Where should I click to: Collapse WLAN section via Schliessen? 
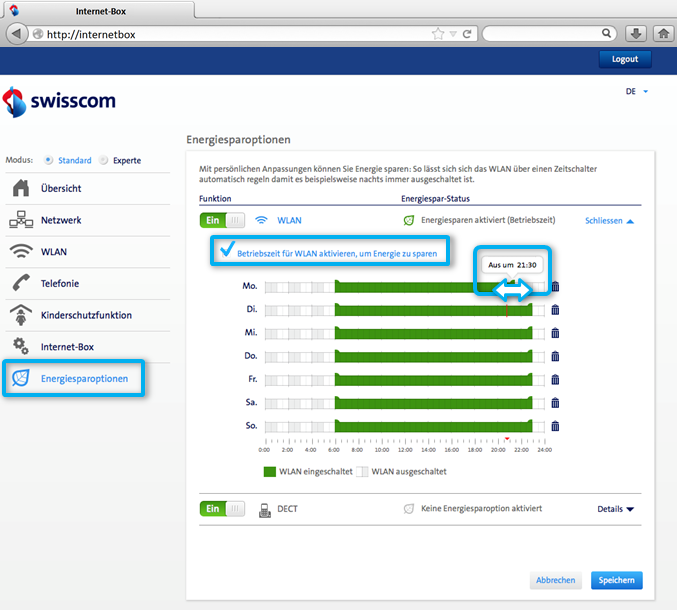609,221
